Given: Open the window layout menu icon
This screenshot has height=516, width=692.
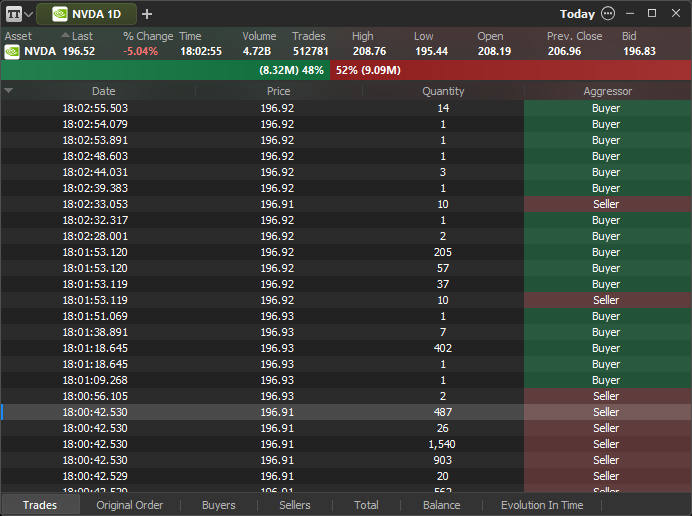Looking at the screenshot, I should click(14, 14).
